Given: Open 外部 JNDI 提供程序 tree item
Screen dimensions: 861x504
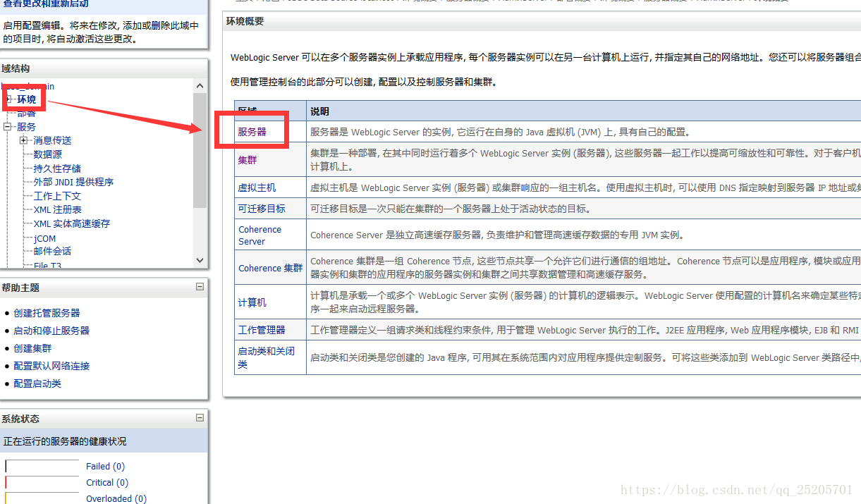Looking at the screenshot, I should [x=73, y=182].
